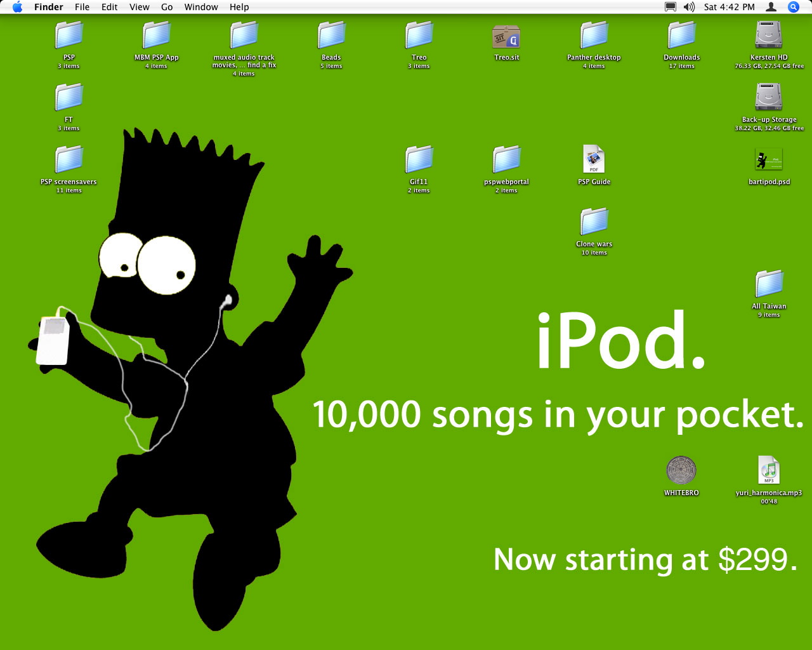
Task: Click the MBM PSP App label text
Action: [x=156, y=57]
